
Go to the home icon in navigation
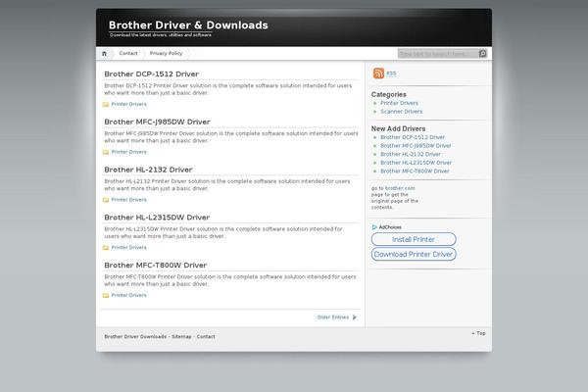104,54
